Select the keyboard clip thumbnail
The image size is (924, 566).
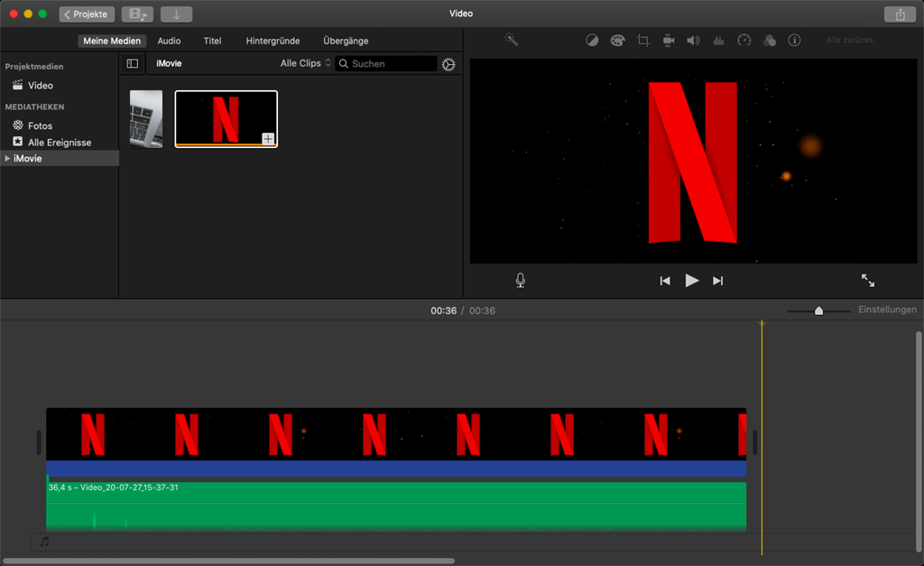146,118
